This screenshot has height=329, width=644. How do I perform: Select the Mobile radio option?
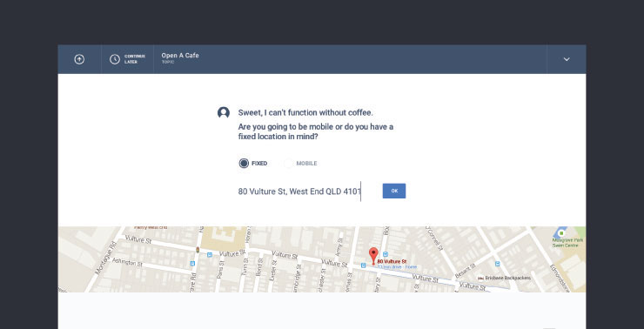pos(288,164)
